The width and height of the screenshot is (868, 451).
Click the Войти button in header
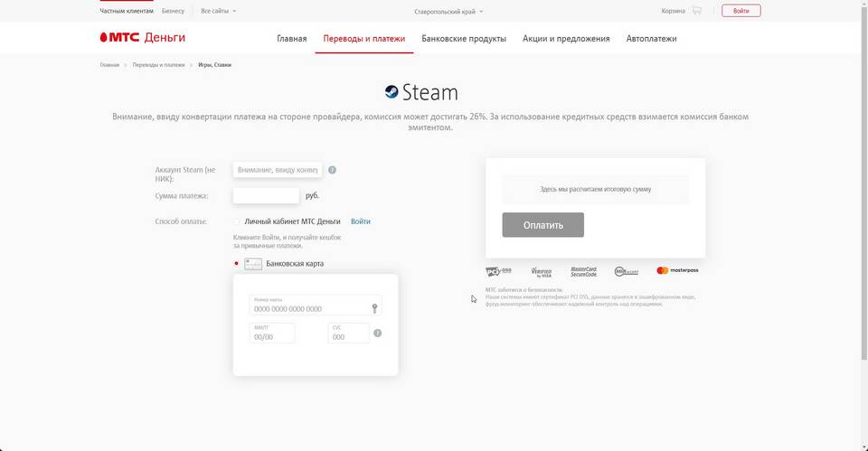741,11
